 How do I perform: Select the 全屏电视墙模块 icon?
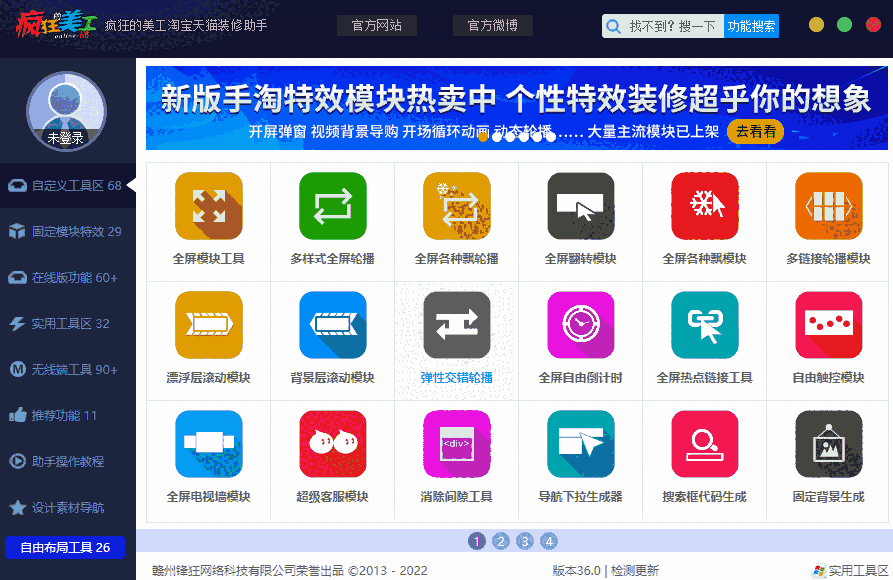208,444
